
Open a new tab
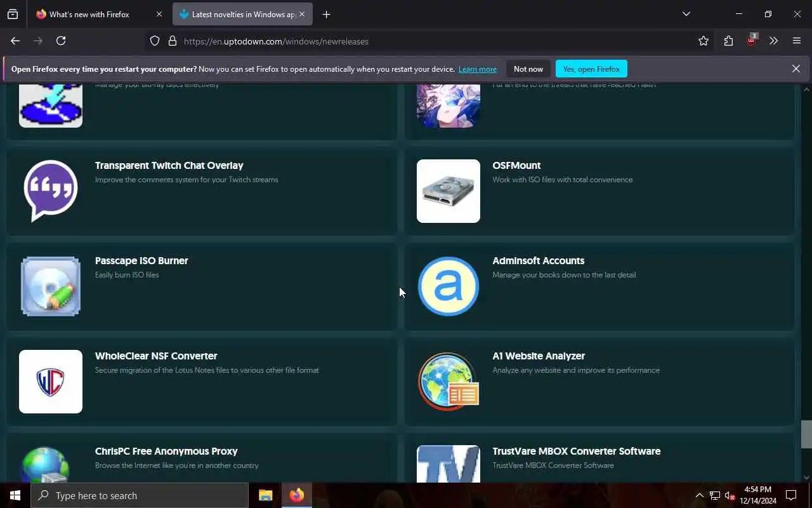326,14
